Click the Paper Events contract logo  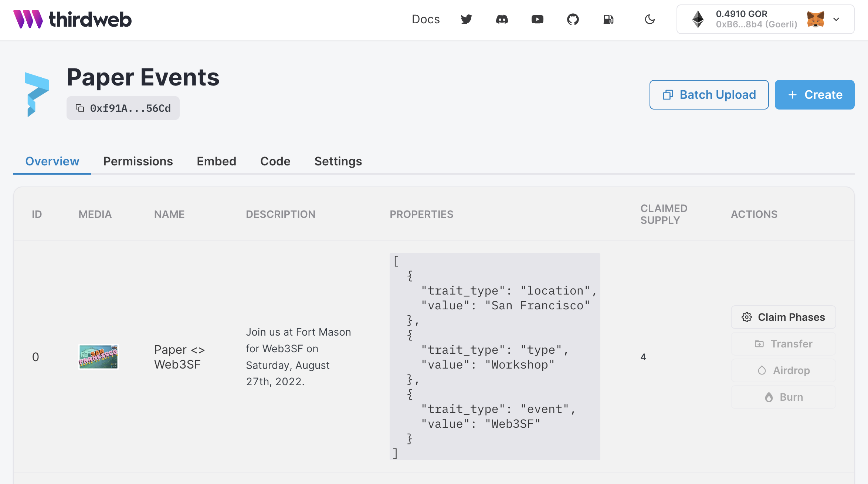(x=37, y=94)
